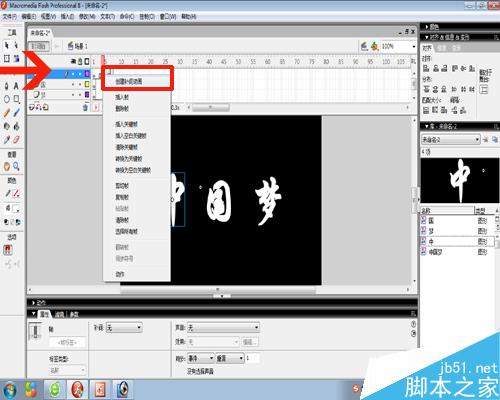The image size is (500, 400).
Task: Choose 创建补间动画 in context menu
Action: (x=136, y=81)
